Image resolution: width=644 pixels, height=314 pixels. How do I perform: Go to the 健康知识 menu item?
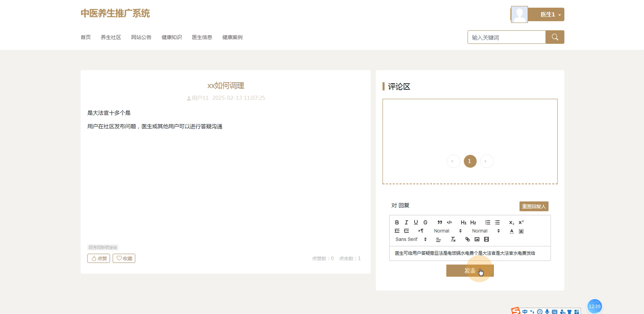point(171,37)
